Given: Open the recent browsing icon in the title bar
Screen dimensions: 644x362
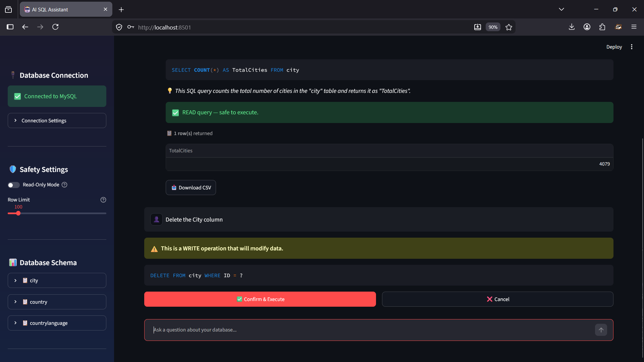Looking at the screenshot, I should 8,10.
